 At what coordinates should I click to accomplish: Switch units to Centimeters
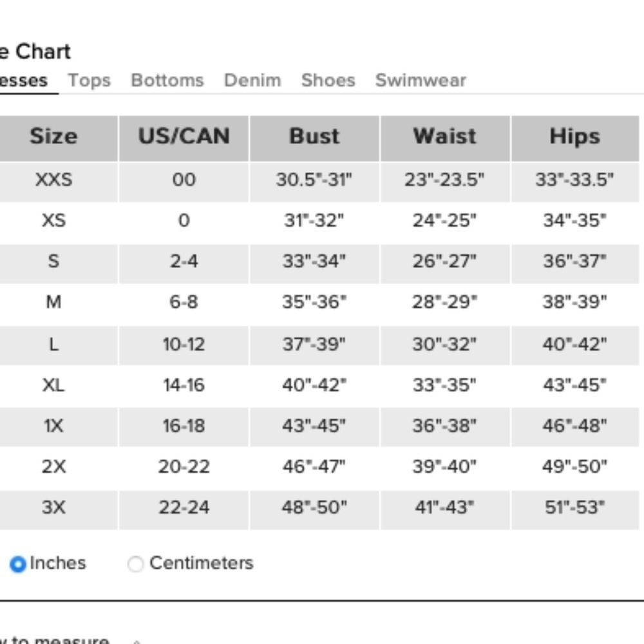click(x=135, y=564)
